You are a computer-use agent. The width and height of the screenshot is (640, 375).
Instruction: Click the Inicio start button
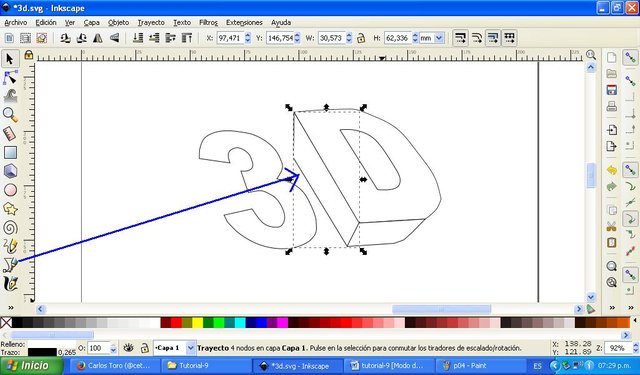(32, 365)
